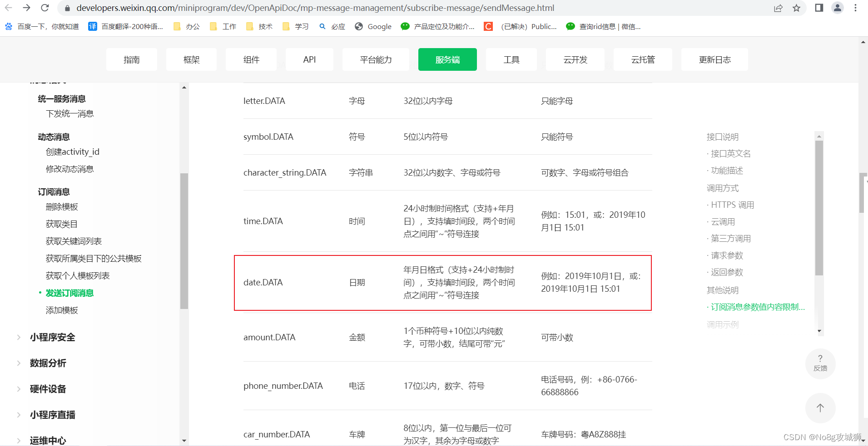Jump to 订阅消息参数值内容限制 in outline
This screenshot has height=446, width=868.
point(758,307)
